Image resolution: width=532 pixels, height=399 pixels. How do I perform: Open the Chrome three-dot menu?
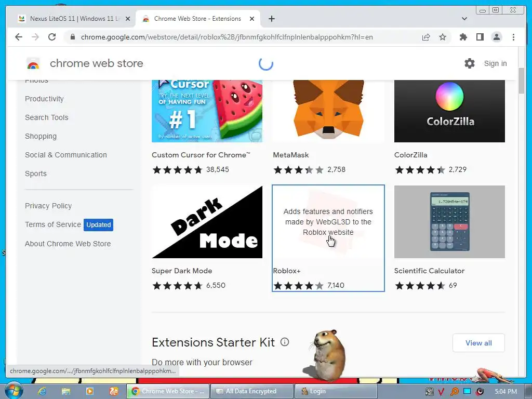[x=513, y=37]
